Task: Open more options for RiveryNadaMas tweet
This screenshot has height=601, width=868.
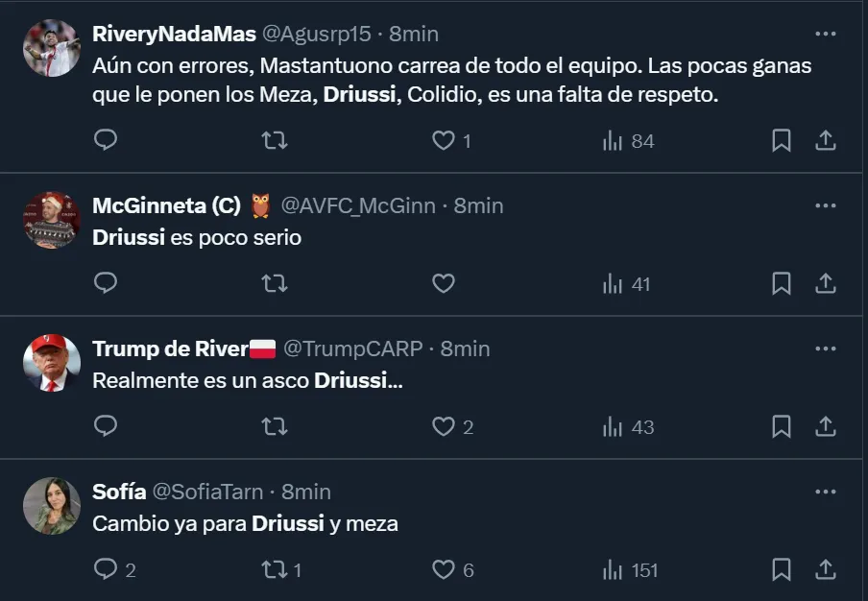Action: coord(825,34)
